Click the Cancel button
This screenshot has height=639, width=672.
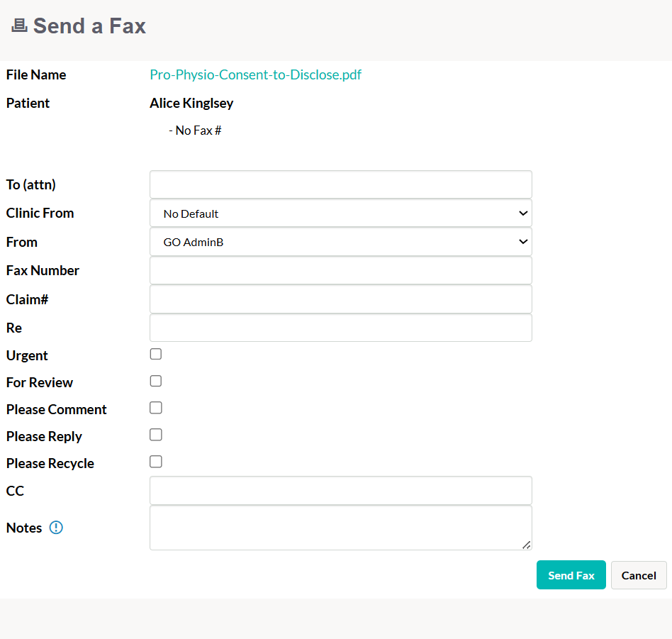[x=639, y=575]
